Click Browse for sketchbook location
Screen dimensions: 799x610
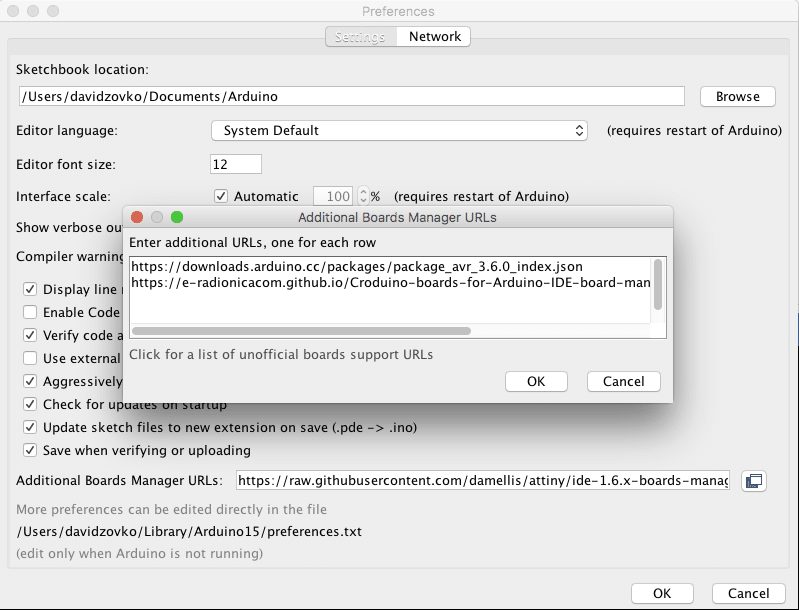738,96
